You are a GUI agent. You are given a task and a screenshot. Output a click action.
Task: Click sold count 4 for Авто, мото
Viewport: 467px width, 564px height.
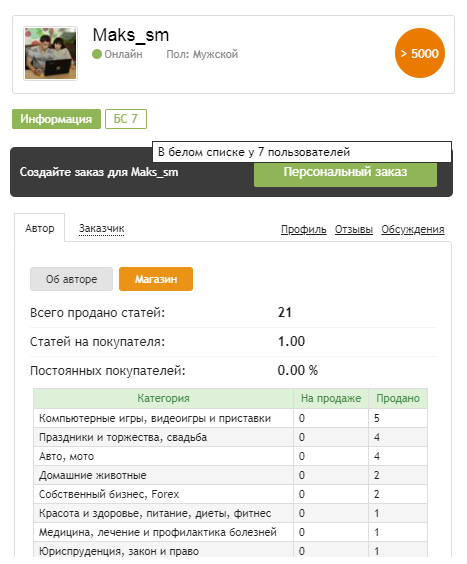(x=377, y=456)
